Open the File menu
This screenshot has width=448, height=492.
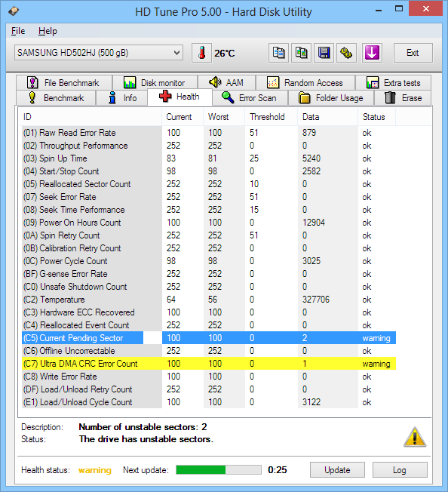(x=18, y=31)
